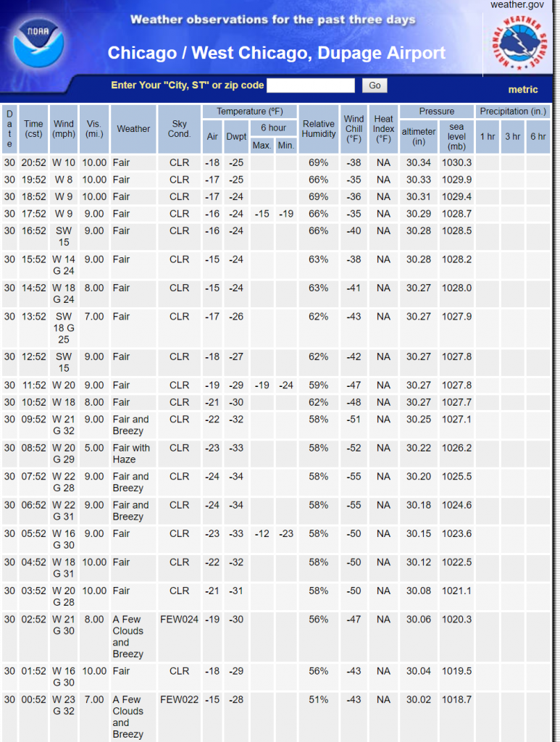560x742 pixels.
Task: Select 6 hour Max. in 17:52 row
Action: pos(262,214)
